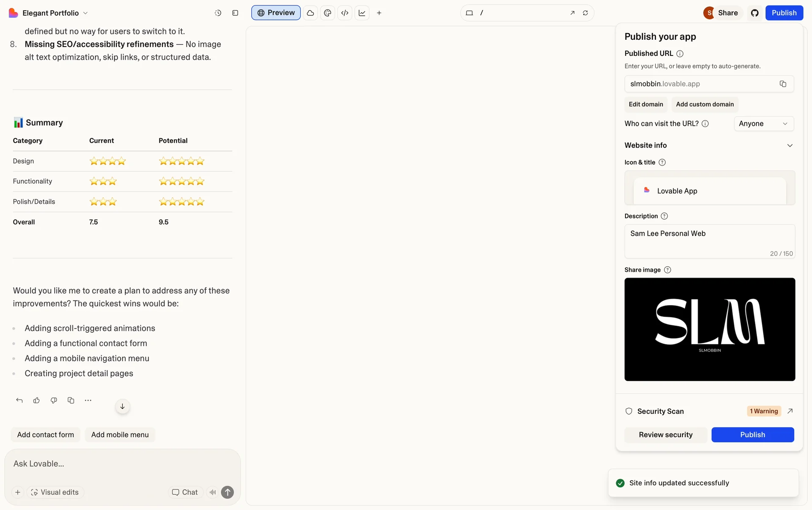Open the Cloud tab icon
The width and height of the screenshot is (812, 510).
click(x=310, y=13)
